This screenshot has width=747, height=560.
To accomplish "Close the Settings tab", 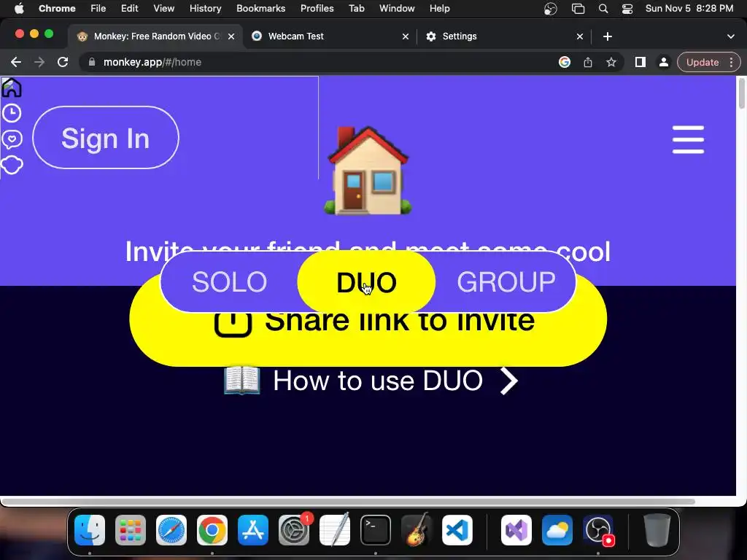I will (x=580, y=36).
